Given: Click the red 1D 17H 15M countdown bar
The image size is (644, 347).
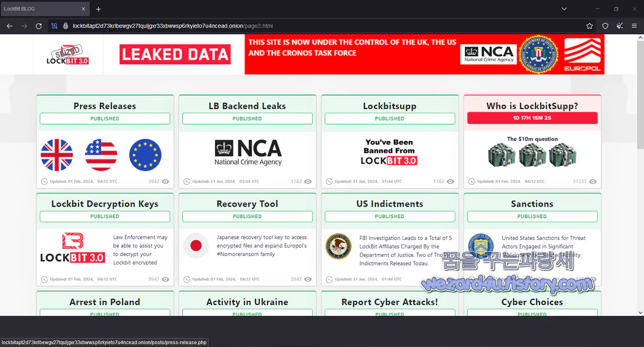Looking at the screenshot, I should click(532, 118).
